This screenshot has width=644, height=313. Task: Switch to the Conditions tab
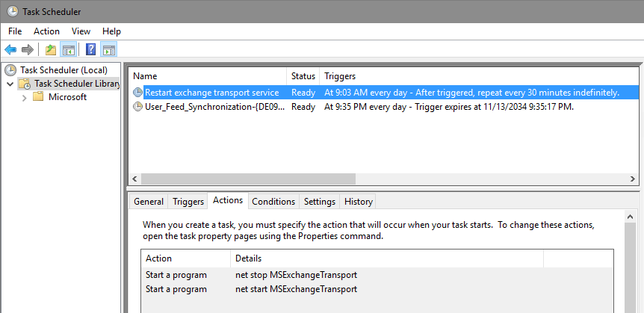click(273, 202)
